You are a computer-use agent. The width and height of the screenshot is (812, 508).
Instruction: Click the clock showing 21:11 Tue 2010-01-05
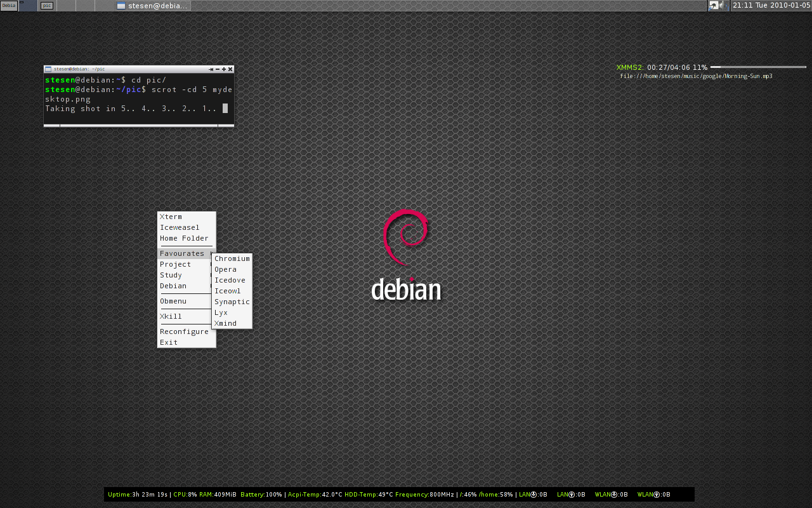(x=771, y=5)
